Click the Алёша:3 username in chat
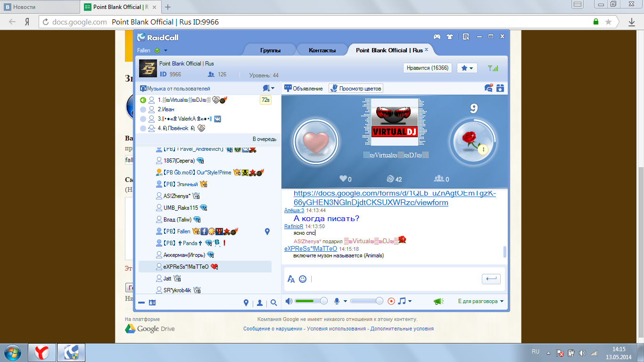The height and width of the screenshot is (362, 644). pos(294,210)
